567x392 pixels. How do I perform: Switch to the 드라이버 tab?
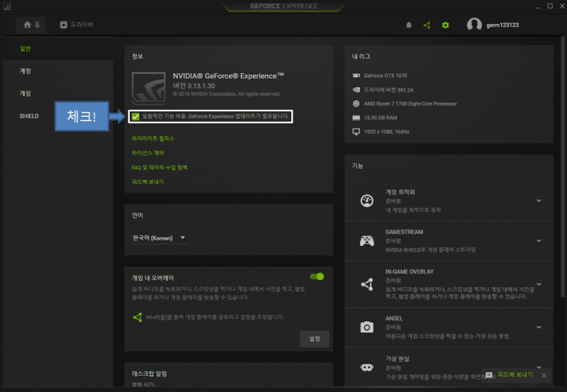(77, 25)
